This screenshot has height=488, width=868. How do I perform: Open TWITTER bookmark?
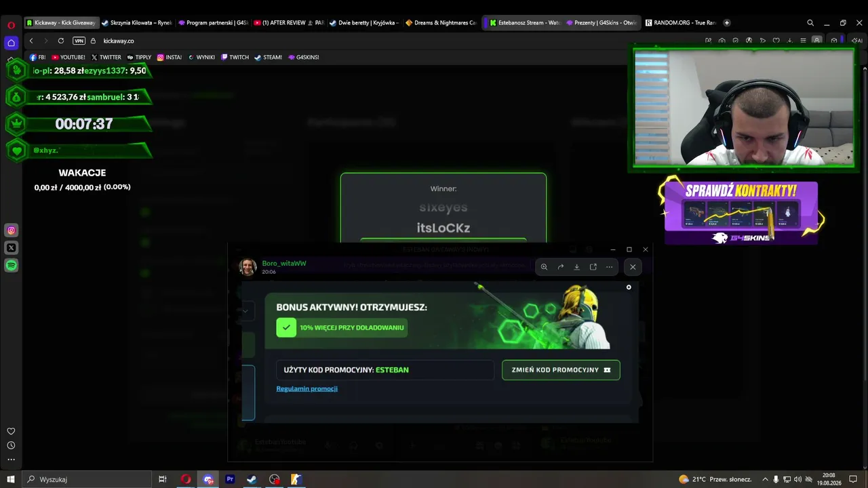click(106, 58)
